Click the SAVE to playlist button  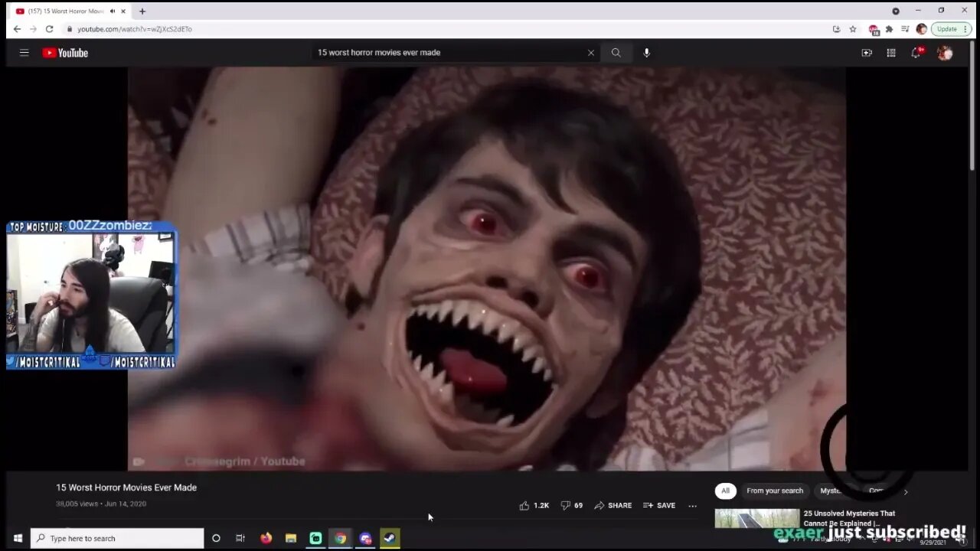[659, 505]
